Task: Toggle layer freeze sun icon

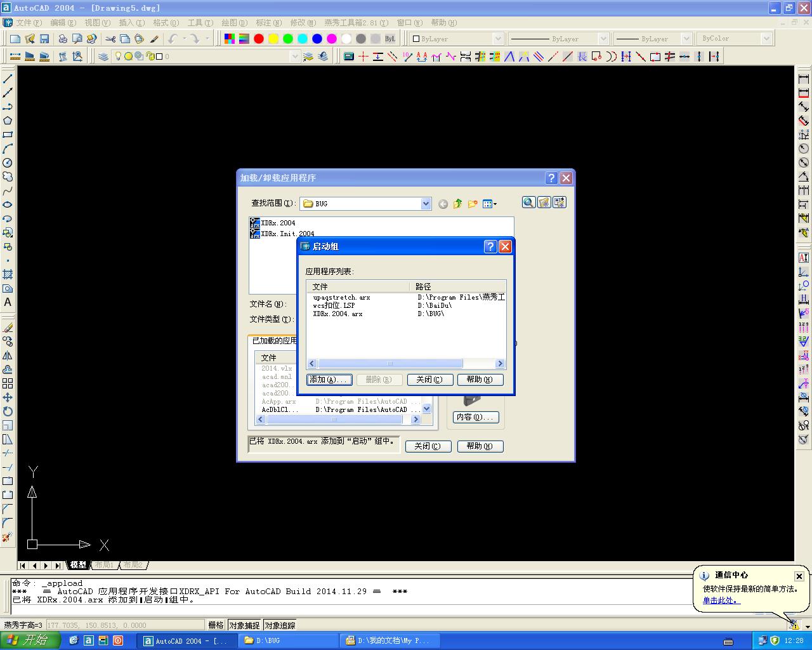Action: pos(128,56)
